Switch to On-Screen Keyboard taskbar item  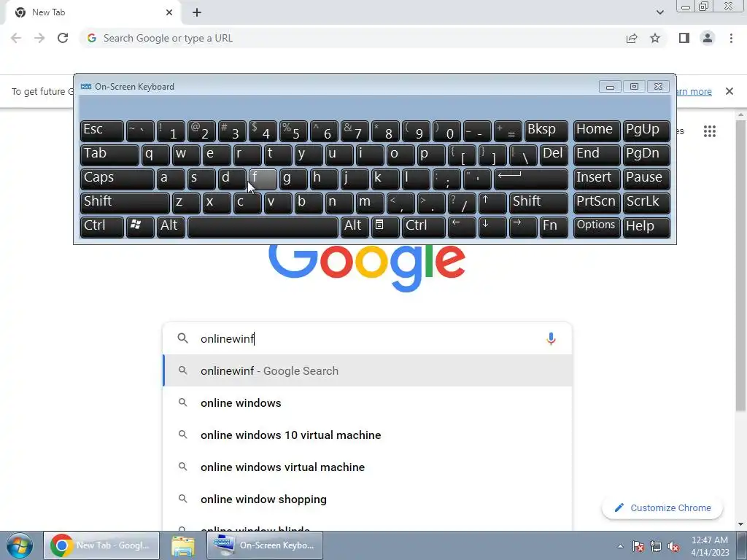click(x=265, y=545)
